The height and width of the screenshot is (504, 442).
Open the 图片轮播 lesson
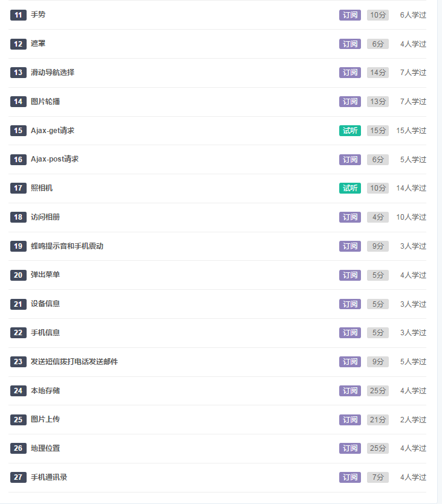tap(45, 102)
